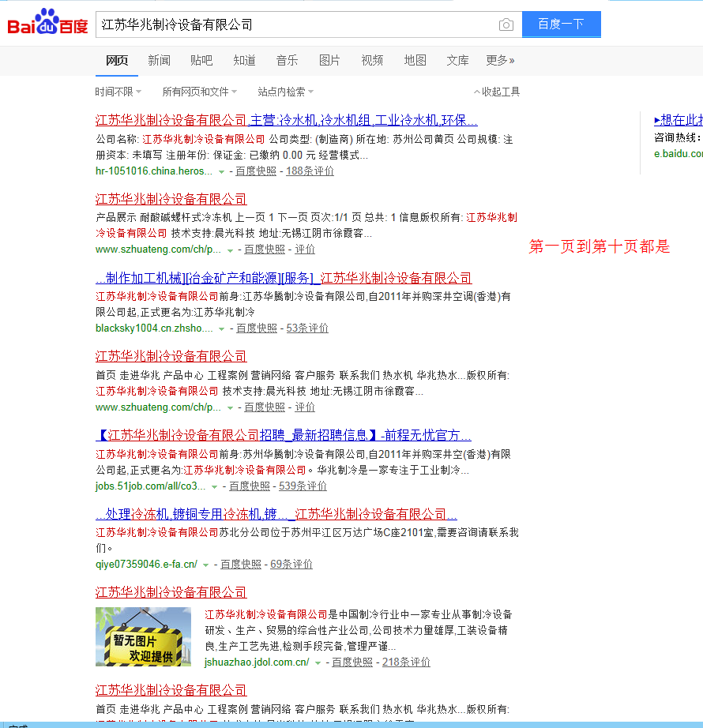The width and height of the screenshot is (703, 728).
Task: Go to the 知道 tab
Action: 244,60
